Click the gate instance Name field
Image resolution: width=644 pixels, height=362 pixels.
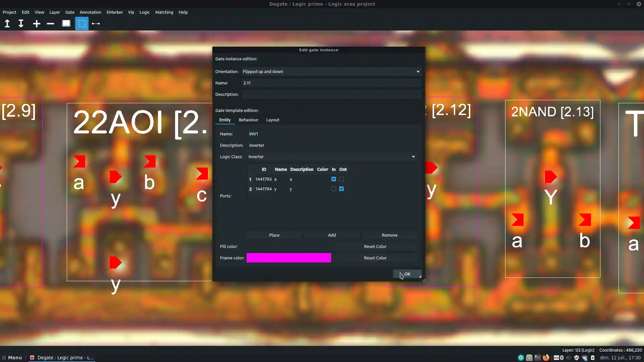[331, 83]
